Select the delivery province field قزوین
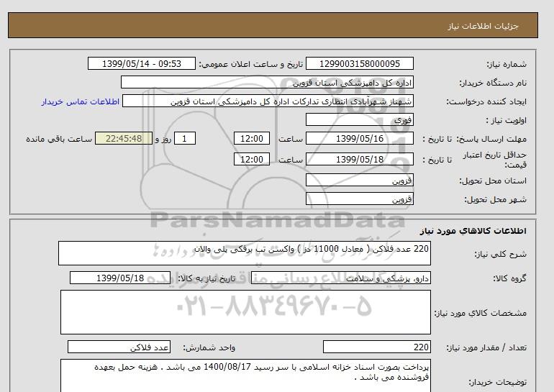This screenshot has width=554, height=392. [359, 180]
